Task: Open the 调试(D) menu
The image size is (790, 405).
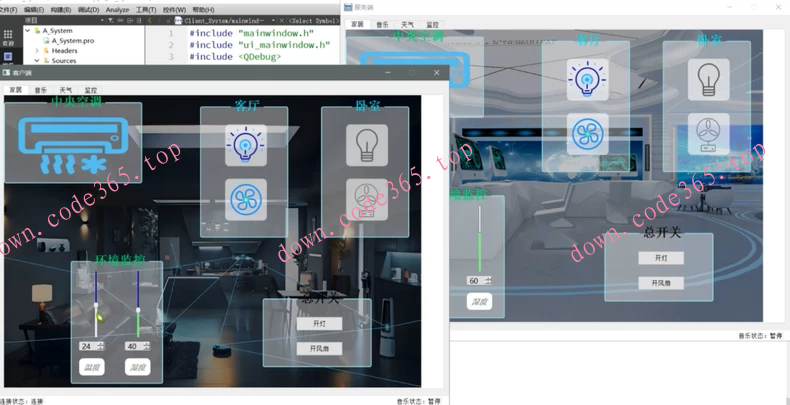Action: (88, 10)
